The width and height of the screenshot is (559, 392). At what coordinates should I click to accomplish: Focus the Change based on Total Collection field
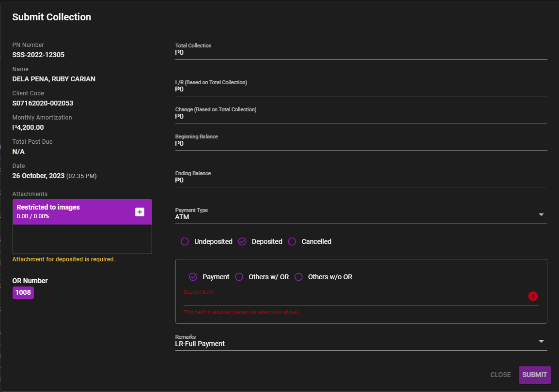(361, 114)
